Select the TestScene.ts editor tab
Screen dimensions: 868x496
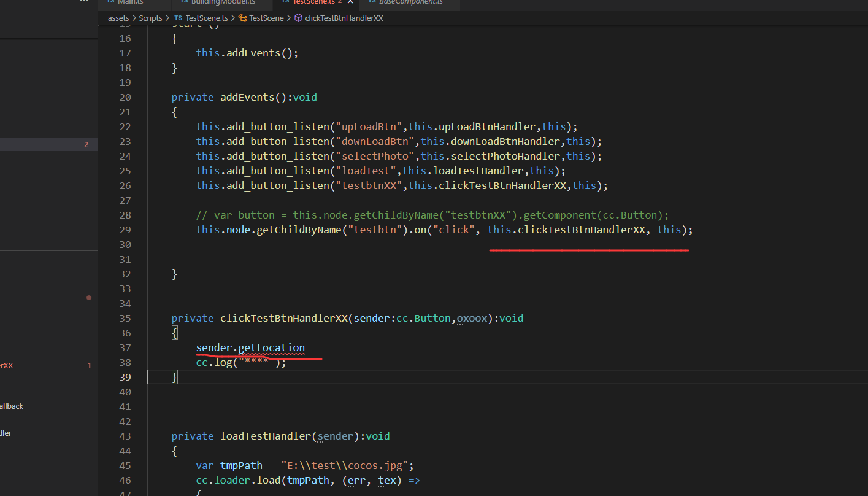[313, 2]
